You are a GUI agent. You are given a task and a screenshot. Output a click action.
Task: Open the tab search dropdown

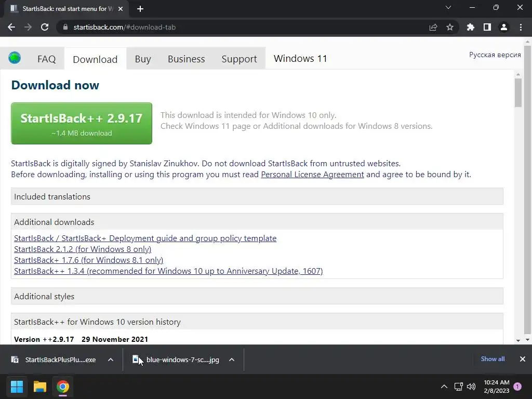coord(448,7)
